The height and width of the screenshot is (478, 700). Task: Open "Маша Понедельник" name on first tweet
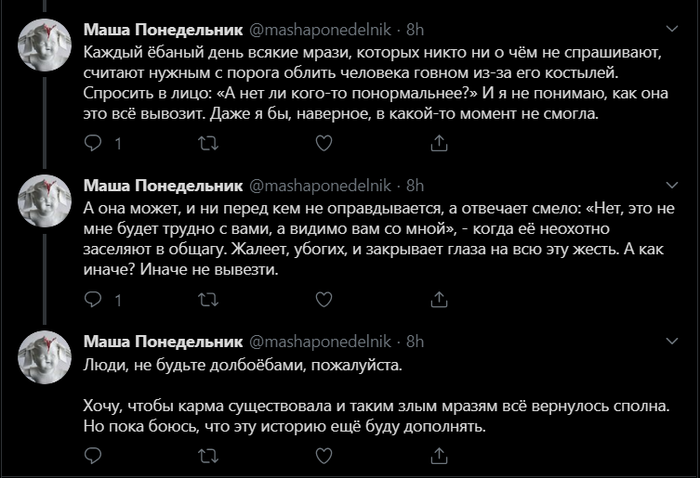point(161,29)
